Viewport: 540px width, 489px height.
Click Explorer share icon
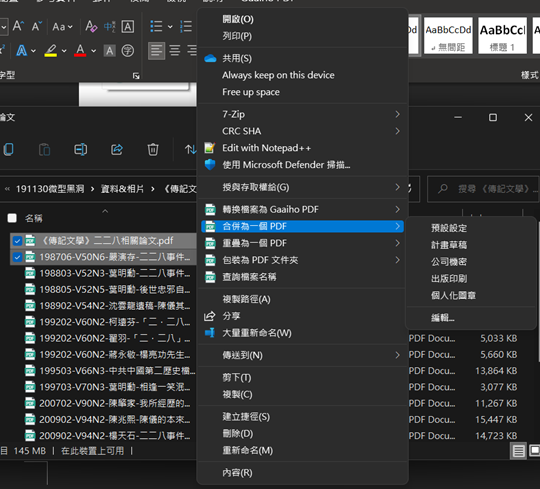click(x=117, y=149)
